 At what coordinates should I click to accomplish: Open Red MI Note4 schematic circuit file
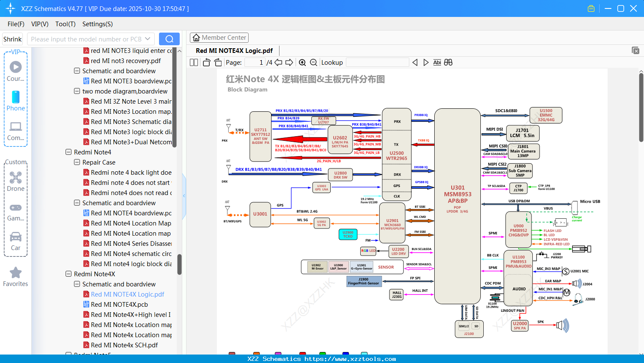point(127,253)
